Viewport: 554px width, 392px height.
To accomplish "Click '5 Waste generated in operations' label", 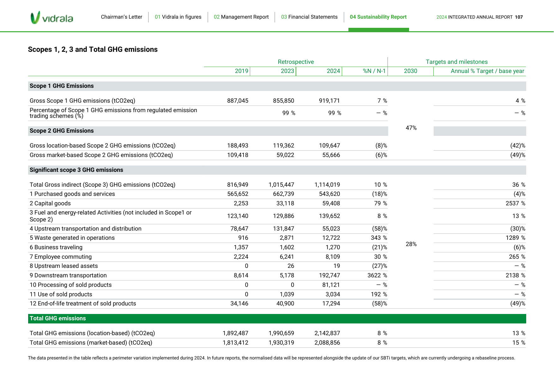I will tap(72, 238).
